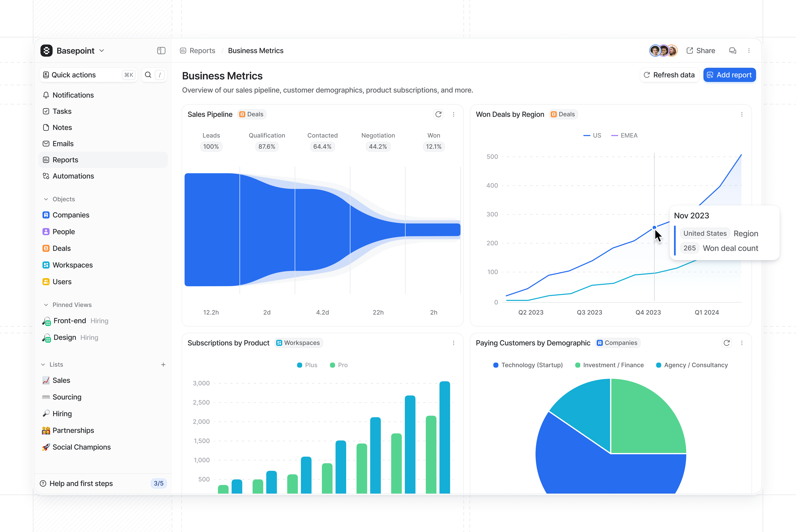Open Won Deals by Region options menu

click(x=742, y=114)
